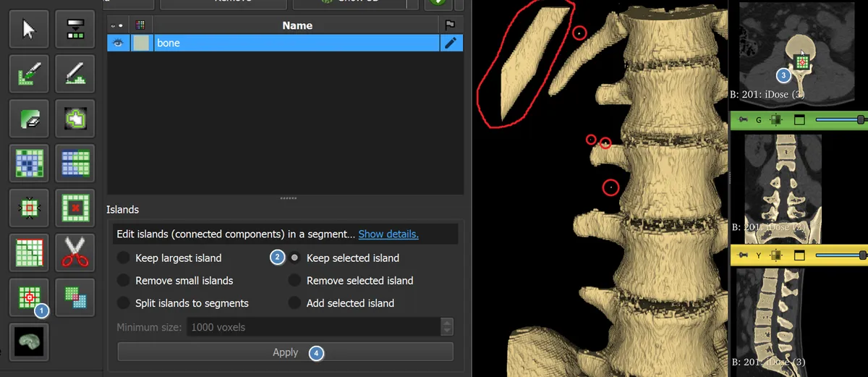
Task: Click the bone segment color swatch
Action: (x=141, y=43)
